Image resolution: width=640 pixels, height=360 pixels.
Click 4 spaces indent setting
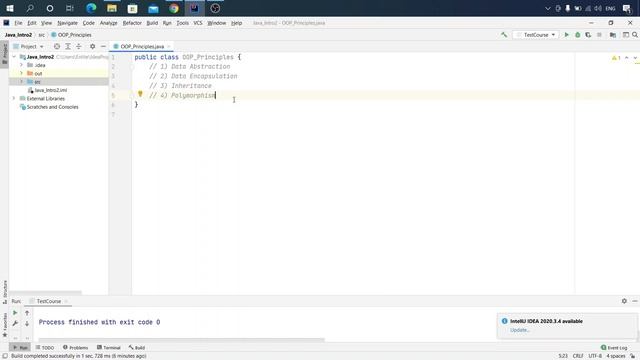pos(616,356)
